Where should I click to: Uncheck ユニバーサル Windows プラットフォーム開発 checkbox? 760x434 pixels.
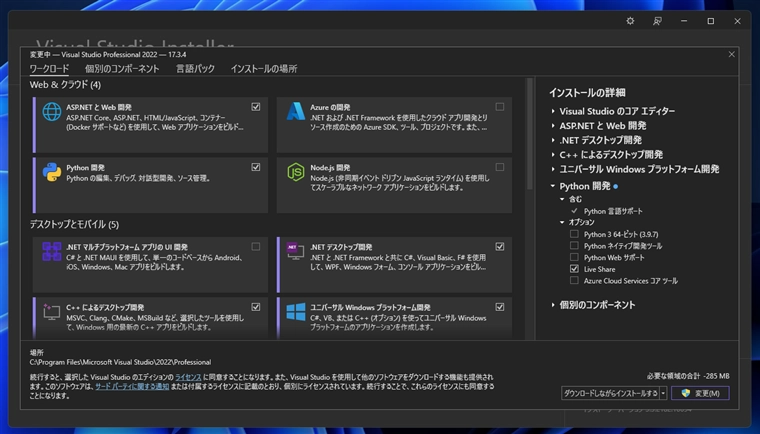pos(500,307)
